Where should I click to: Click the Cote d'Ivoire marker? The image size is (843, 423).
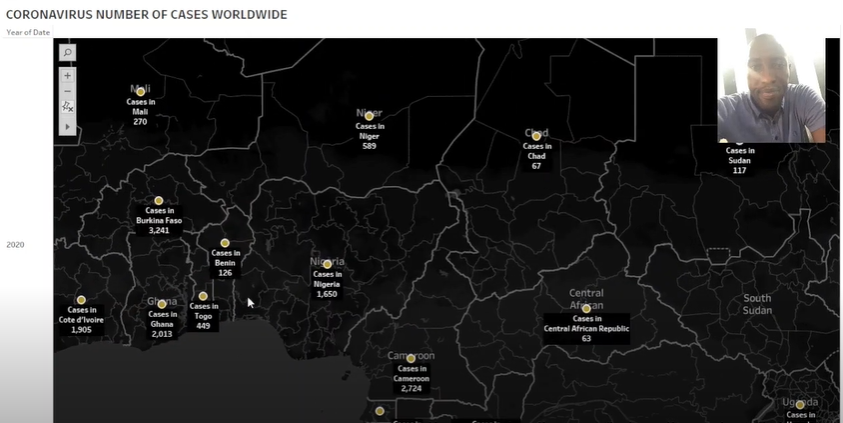(81, 300)
